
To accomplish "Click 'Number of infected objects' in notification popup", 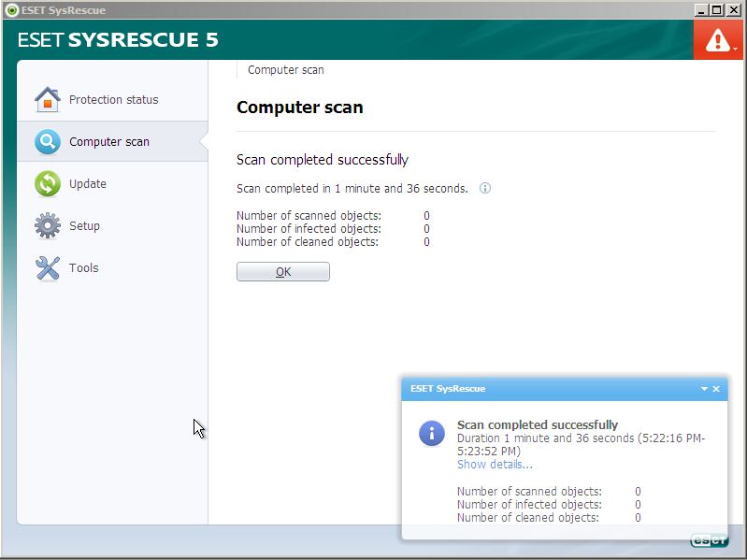I will [529, 504].
